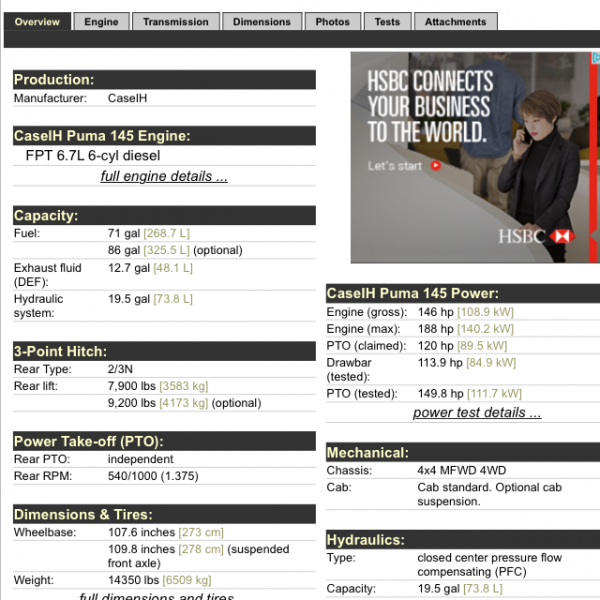Click the 'Production:' section header
600x600 pixels.
click(165, 80)
